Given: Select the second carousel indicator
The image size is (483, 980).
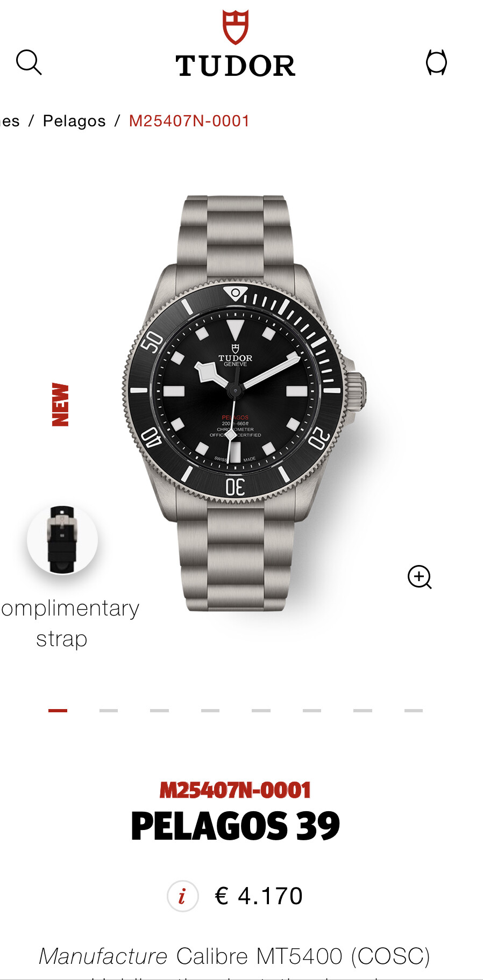Looking at the screenshot, I should pos(109,711).
